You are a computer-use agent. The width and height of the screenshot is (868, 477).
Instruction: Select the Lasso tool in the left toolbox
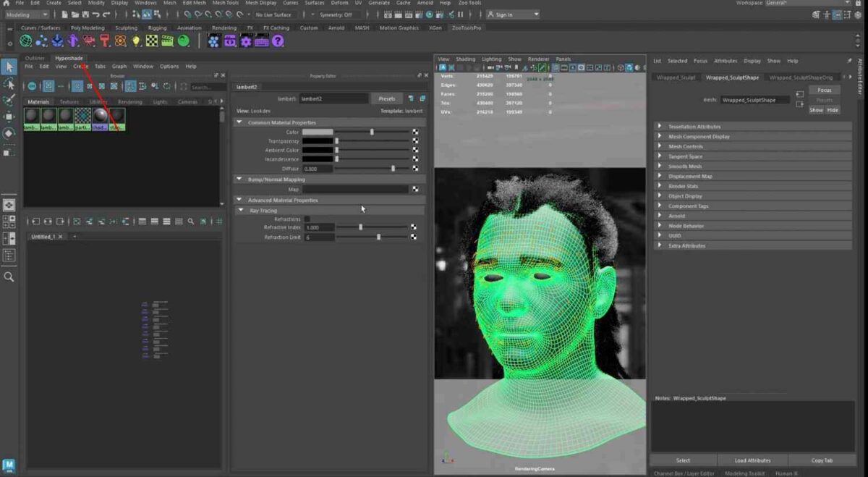(x=9, y=83)
